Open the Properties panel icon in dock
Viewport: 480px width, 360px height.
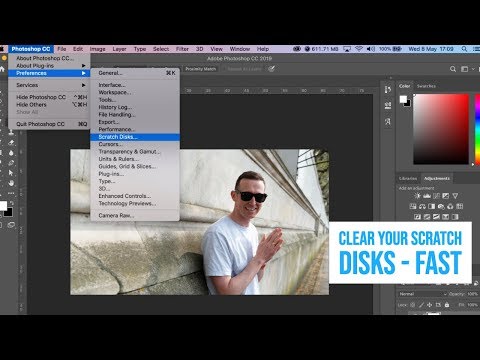(x=388, y=105)
